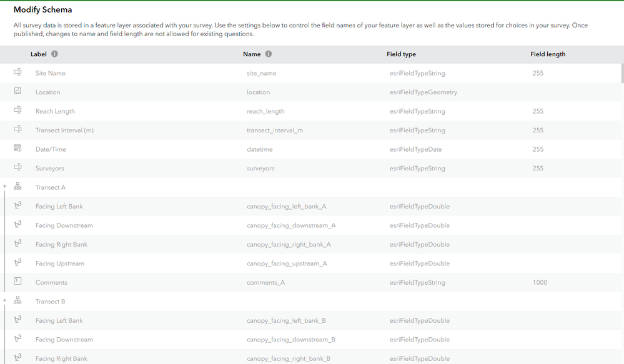
Task: Click the info icon next to Name
Action: point(269,54)
